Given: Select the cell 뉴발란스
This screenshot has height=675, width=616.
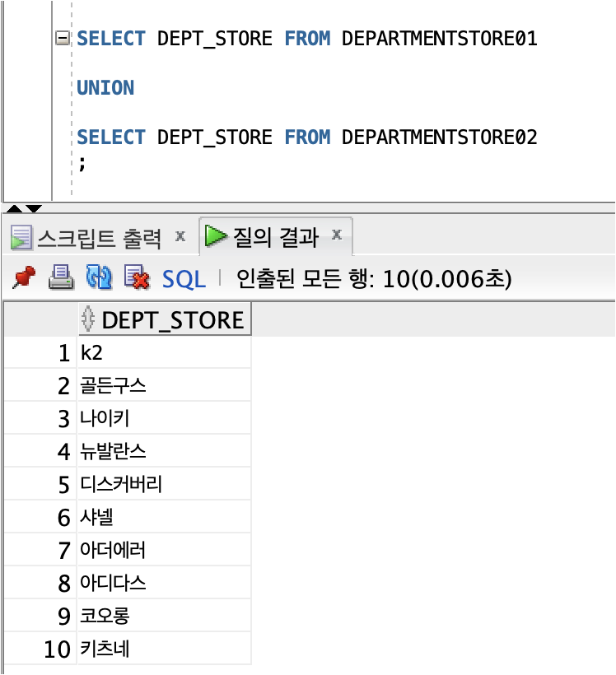Looking at the screenshot, I should click(x=164, y=451).
